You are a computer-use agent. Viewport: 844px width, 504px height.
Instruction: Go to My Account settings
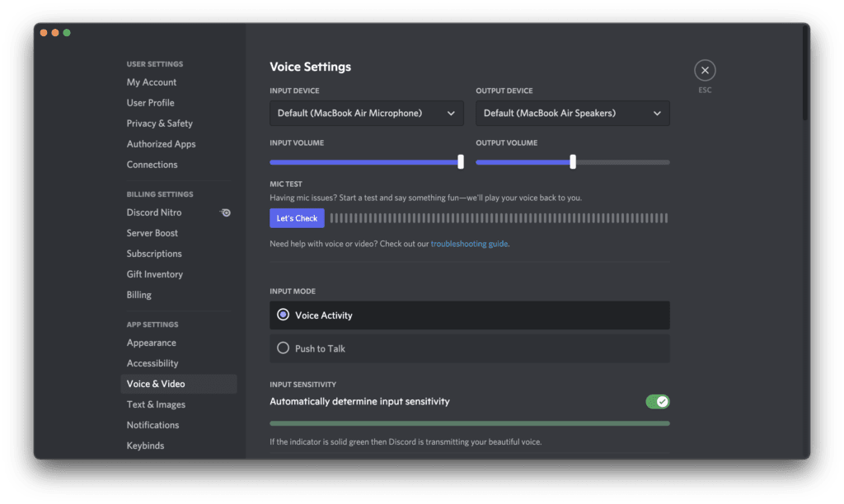pyautogui.click(x=152, y=82)
